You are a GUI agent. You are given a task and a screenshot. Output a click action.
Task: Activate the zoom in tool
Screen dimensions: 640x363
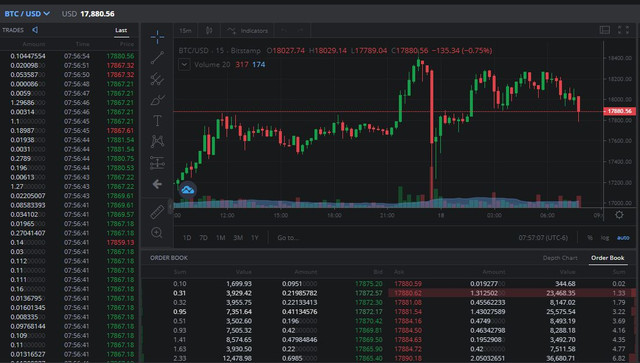click(x=157, y=233)
